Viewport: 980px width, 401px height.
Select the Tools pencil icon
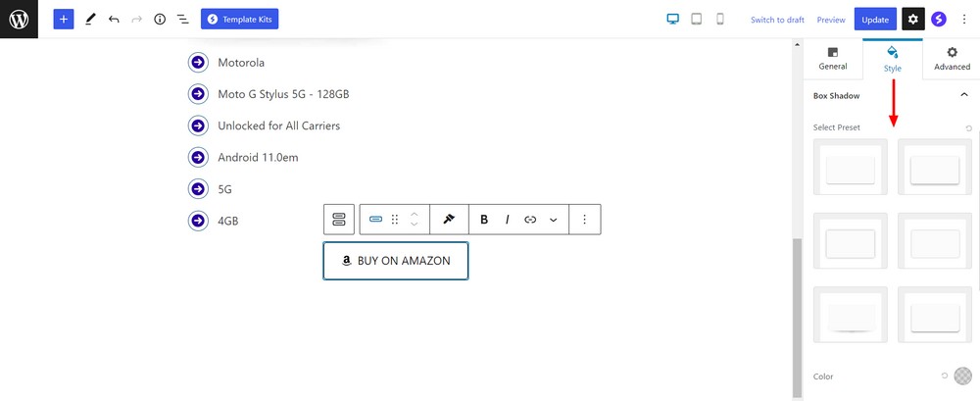coord(90,20)
